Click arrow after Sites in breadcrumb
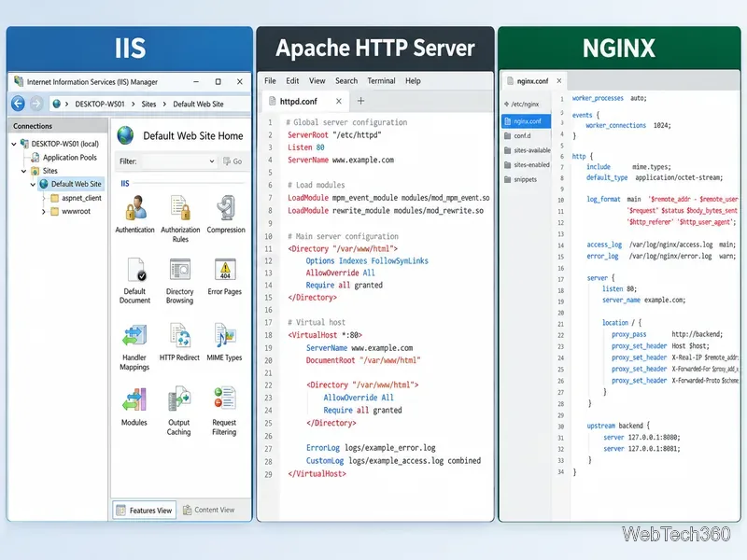 click(x=164, y=104)
